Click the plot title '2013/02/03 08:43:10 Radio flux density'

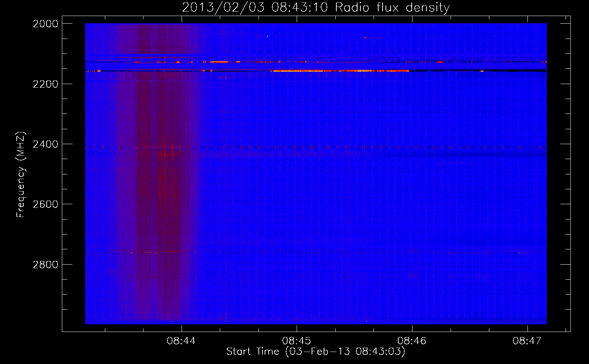316,8
